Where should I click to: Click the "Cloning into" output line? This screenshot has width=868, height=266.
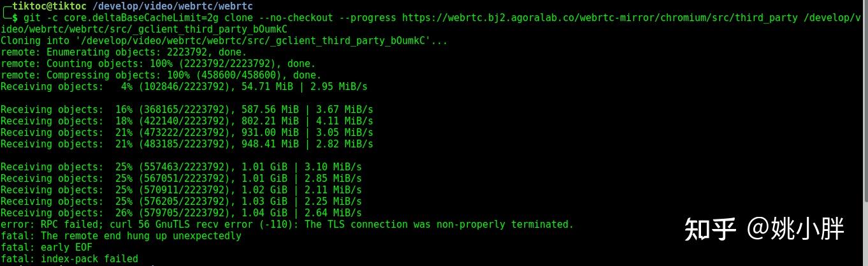point(224,41)
